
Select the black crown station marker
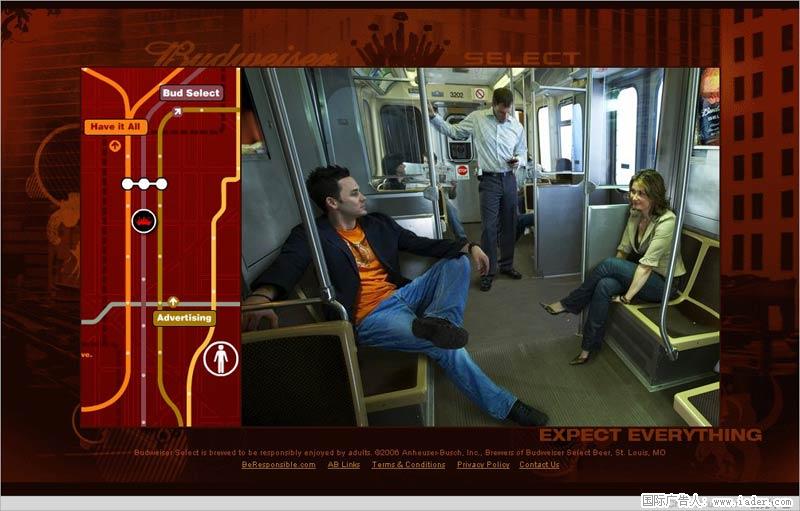tap(144, 221)
